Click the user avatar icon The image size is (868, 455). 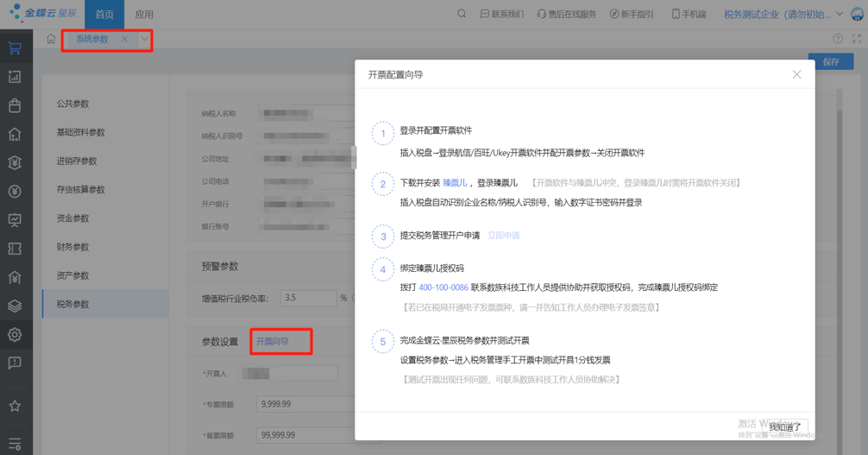(858, 15)
